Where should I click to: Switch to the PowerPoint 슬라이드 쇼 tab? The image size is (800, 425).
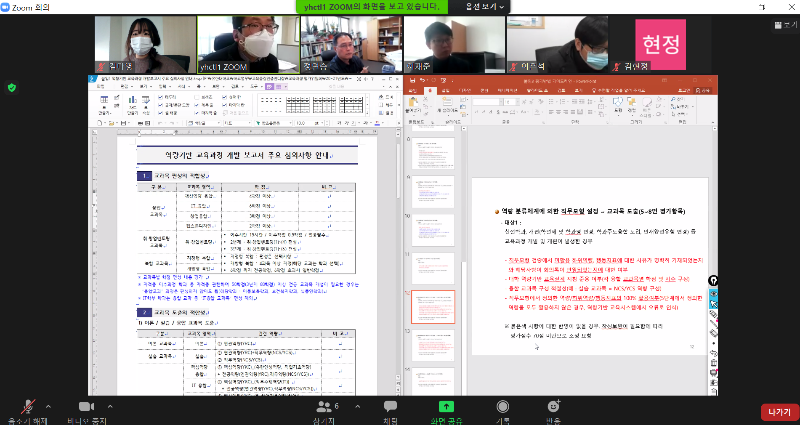pyautogui.click(x=537, y=90)
